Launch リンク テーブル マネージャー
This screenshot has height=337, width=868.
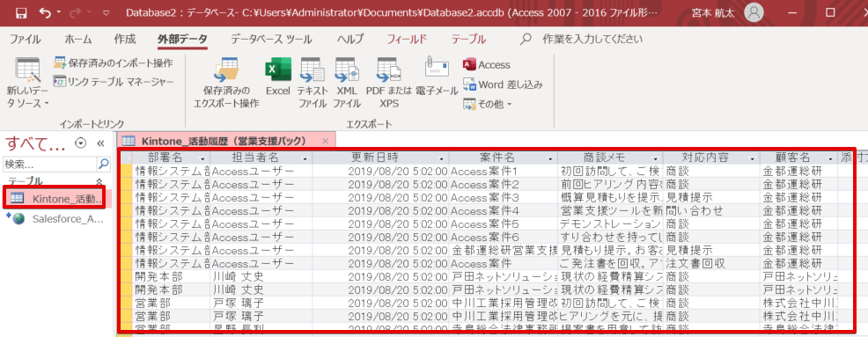click(x=114, y=82)
